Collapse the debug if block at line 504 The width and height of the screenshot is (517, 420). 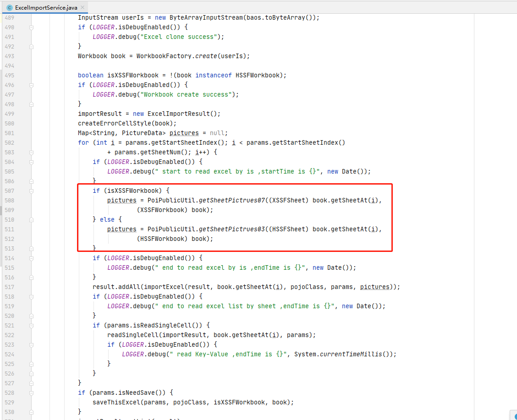pyautogui.click(x=31, y=162)
